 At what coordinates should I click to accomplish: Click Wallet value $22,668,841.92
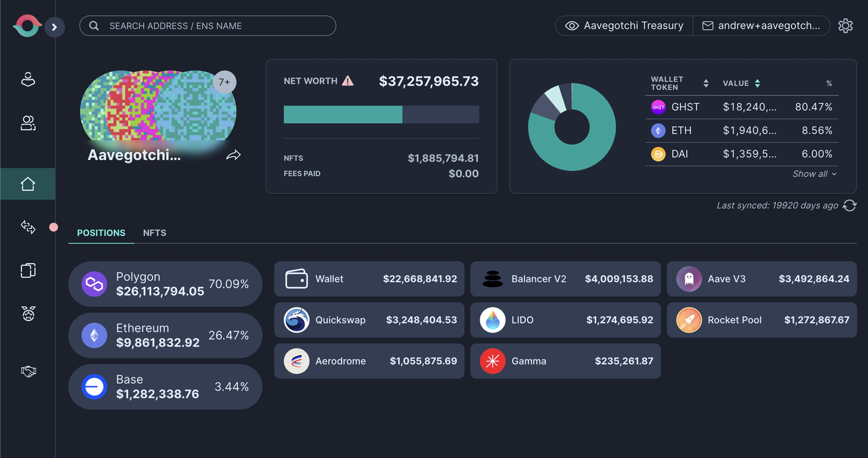420,279
